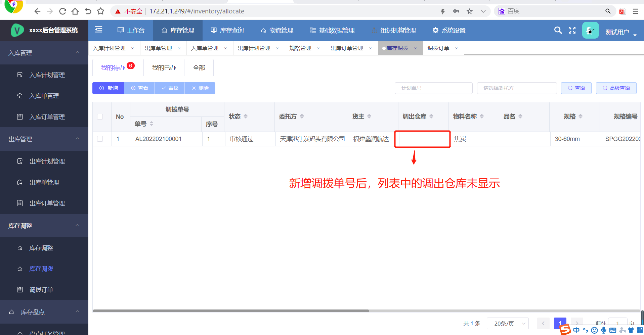
Task: Open the browser hamburger menu
Action: pyautogui.click(x=635, y=11)
